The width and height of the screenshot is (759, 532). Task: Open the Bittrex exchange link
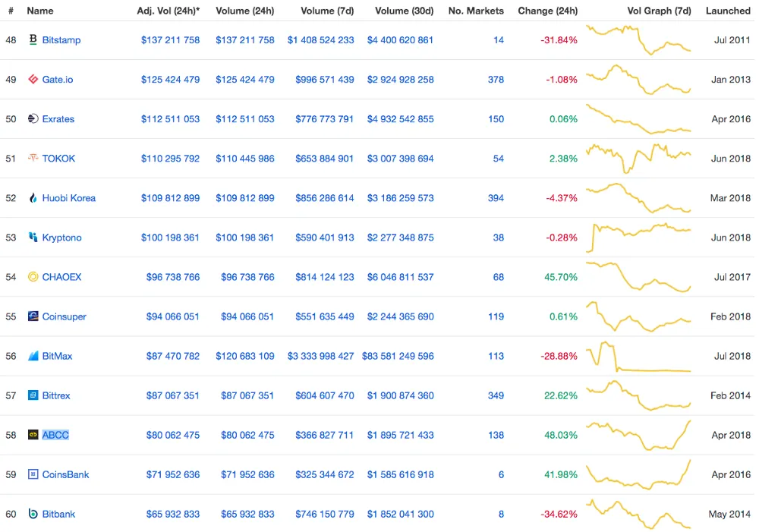pos(56,395)
